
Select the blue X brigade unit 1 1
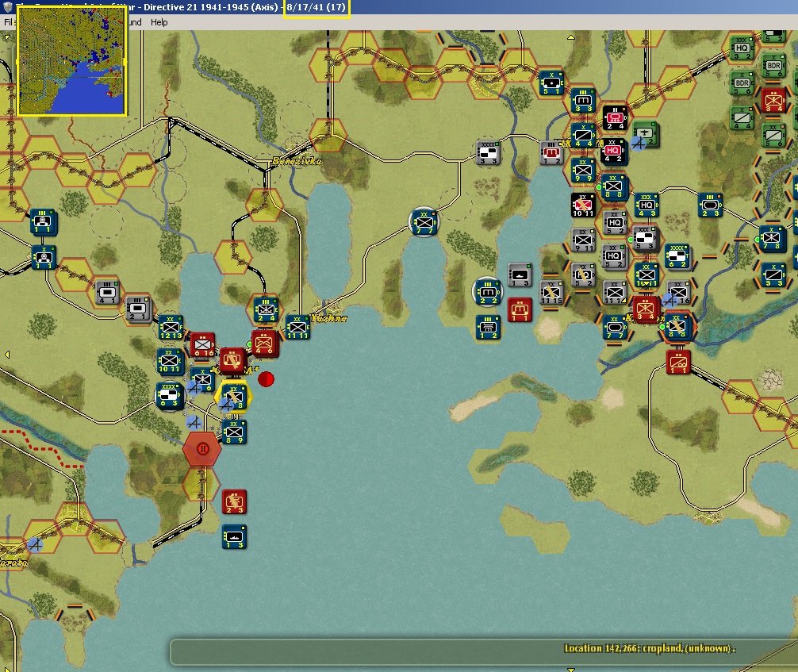pos(44,258)
